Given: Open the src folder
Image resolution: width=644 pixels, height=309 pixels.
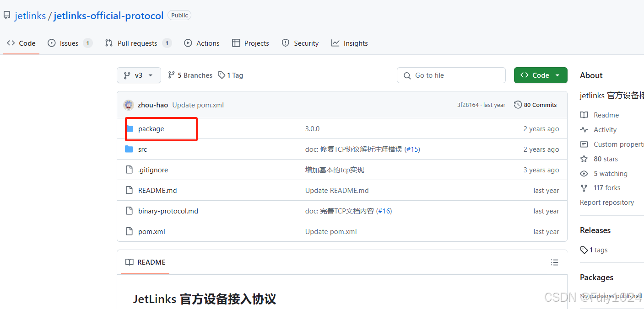Looking at the screenshot, I should (143, 149).
